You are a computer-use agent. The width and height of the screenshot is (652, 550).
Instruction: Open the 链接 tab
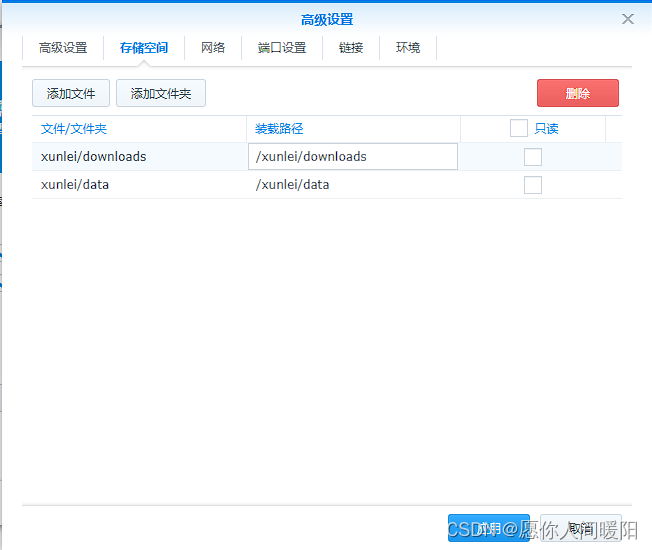351,48
